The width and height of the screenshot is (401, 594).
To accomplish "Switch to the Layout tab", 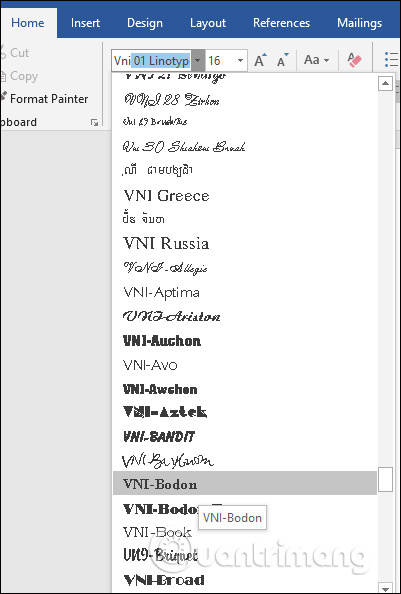I will 208,23.
